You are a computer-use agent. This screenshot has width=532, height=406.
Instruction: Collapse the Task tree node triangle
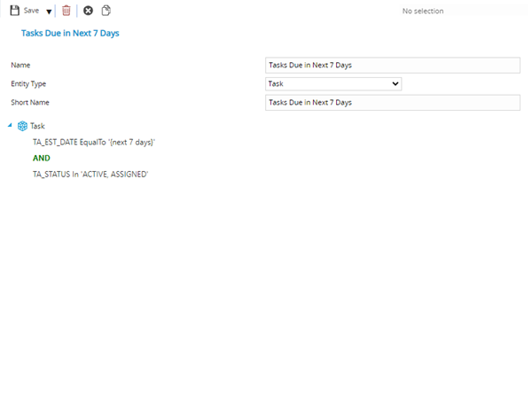coord(11,126)
